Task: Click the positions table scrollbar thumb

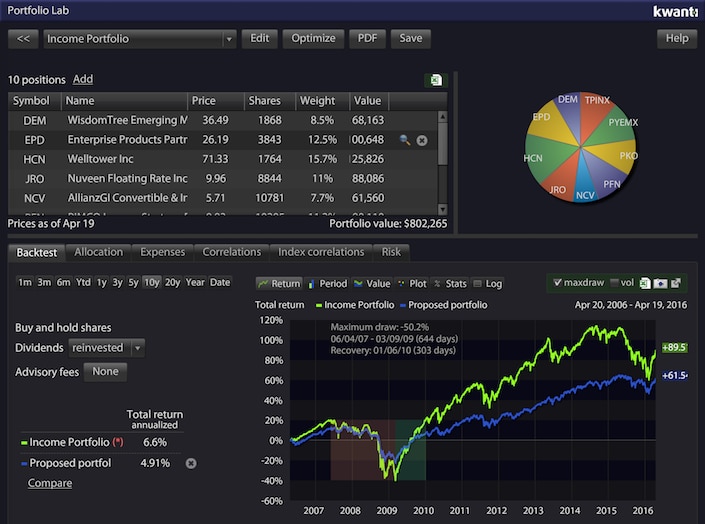Action: coord(442,144)
